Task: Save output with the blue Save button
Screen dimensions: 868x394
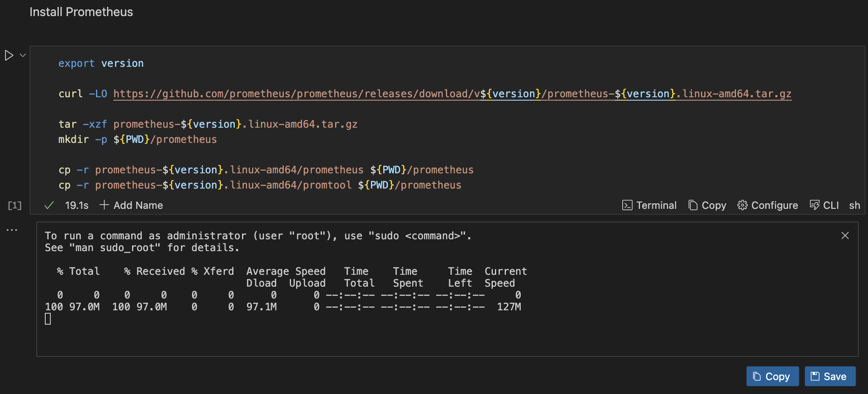Action: point(830,376)
